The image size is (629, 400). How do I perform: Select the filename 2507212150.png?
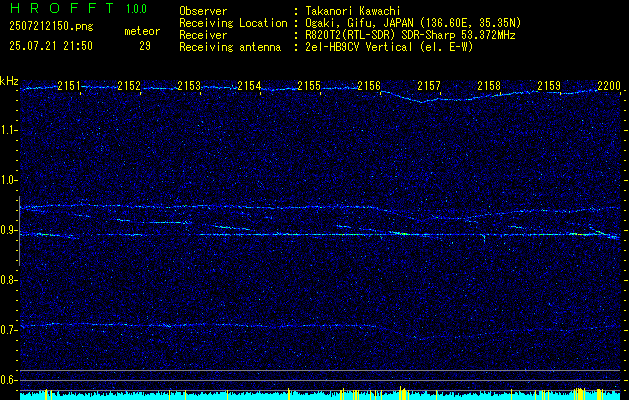[51, 27]
